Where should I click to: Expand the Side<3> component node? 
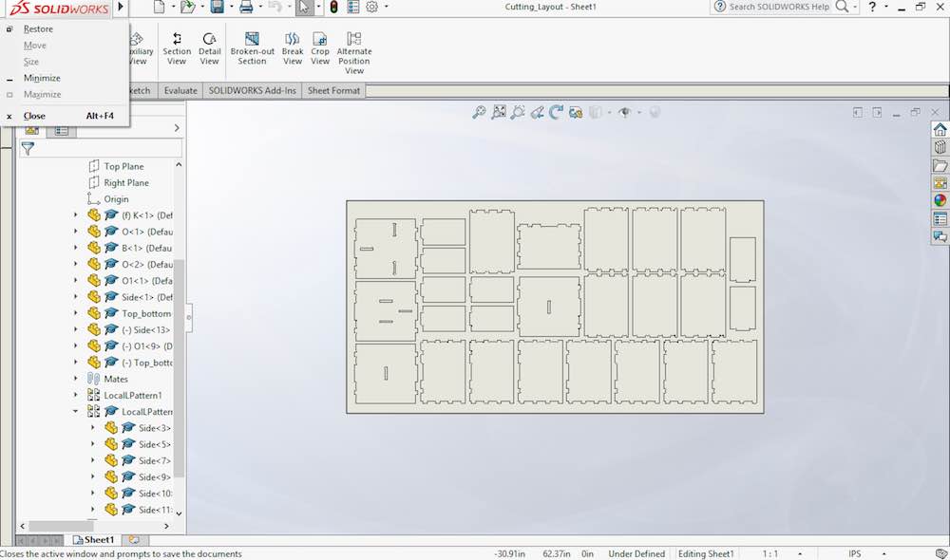(x=93, y=428)
